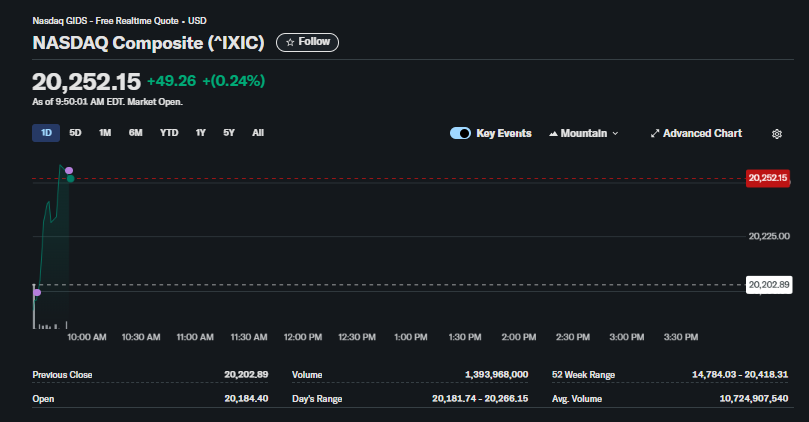Click the mountain chart type icon
Image resolution: width=809 pixels, height=422 pixels.
pos(553,134)
